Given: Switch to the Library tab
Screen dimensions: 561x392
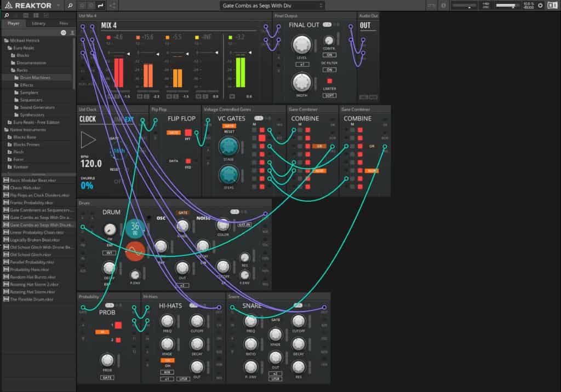Looking at the screenshot, I should 39,23.
